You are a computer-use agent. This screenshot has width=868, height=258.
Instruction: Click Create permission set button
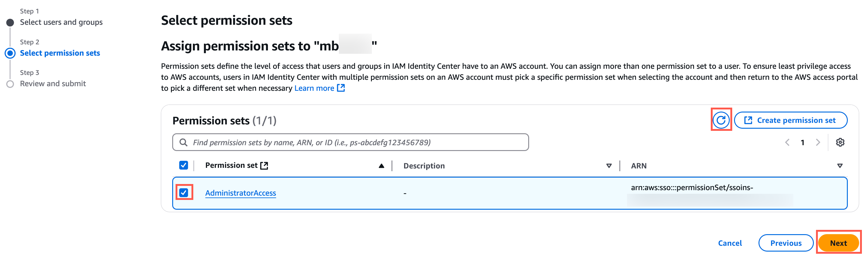click(791, 120)
